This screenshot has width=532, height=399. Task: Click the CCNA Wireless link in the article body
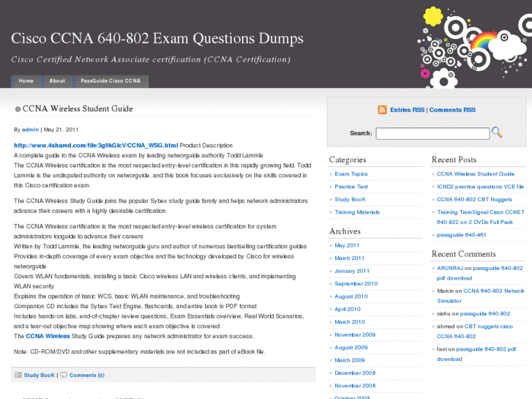(x=48, y=336)
